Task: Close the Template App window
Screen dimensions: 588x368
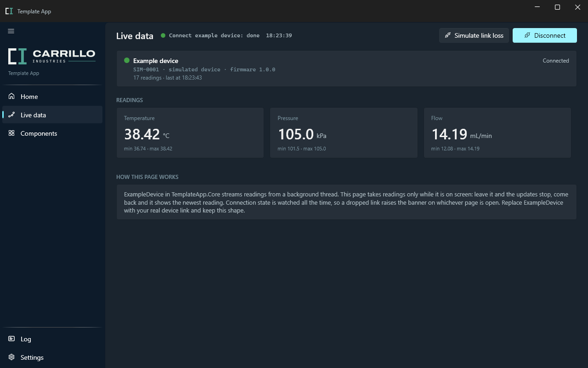Action: [x=578, y=7]
